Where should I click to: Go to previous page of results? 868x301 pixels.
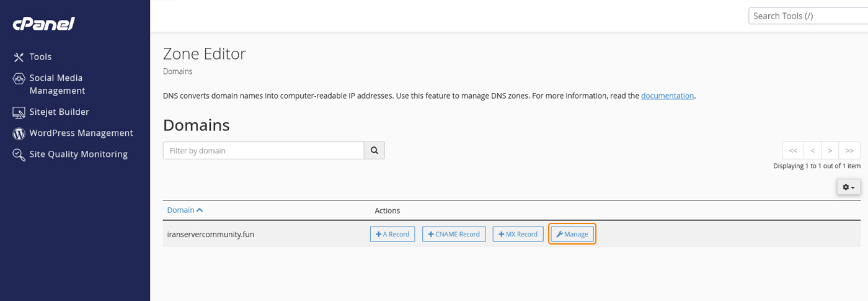pyautogui.click(x=812, y=150)
